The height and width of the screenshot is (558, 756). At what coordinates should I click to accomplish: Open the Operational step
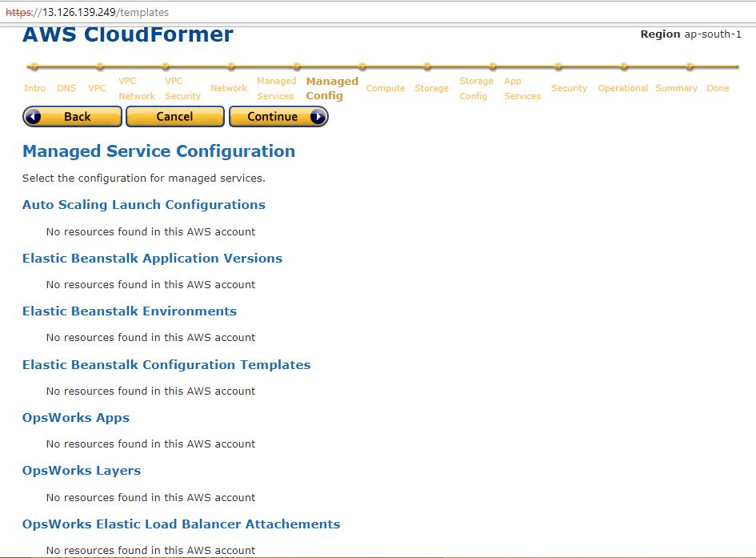click(x=622, y=88)
